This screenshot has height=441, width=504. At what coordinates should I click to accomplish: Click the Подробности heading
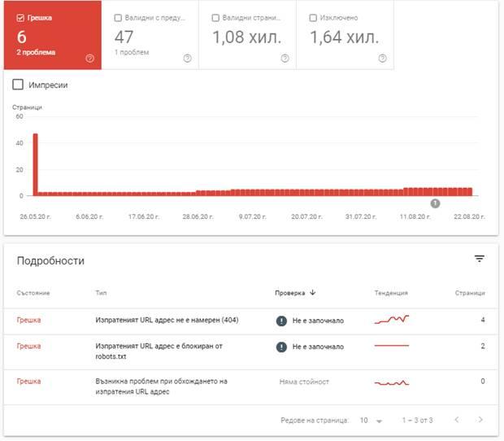[x=50, y=260]
